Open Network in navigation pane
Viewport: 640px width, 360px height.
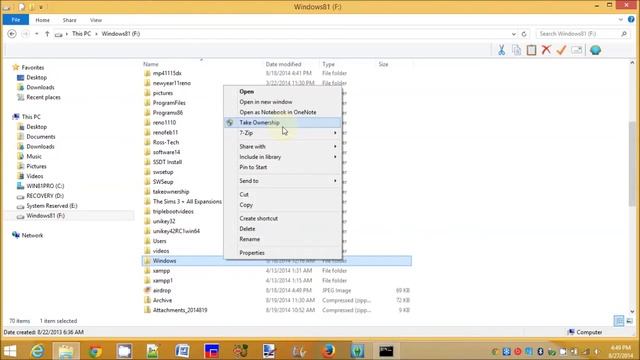[32, 235]
